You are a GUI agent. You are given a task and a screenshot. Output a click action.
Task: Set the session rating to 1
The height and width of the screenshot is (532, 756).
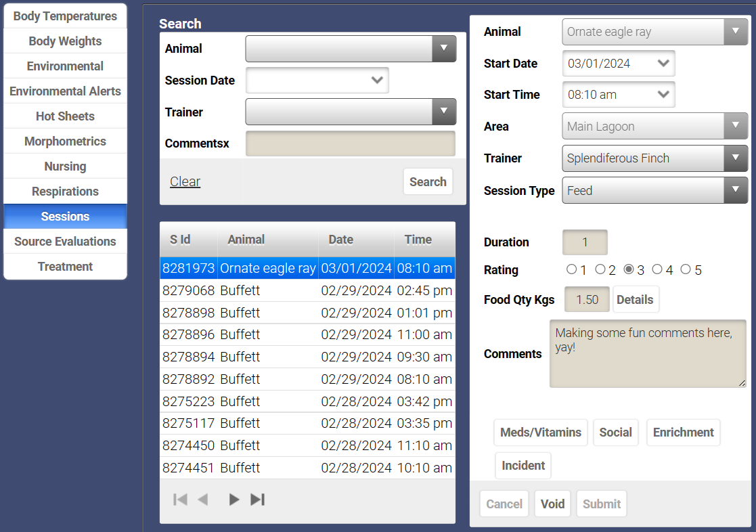[571, 269]
